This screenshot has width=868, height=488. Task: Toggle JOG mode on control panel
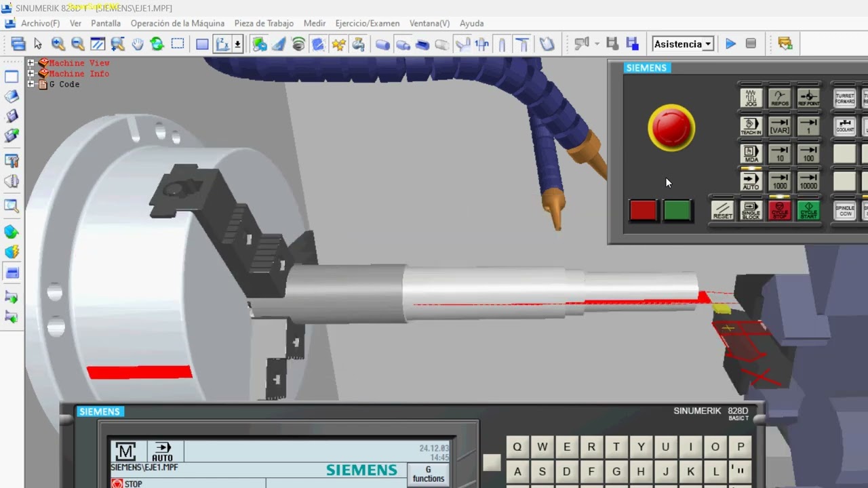751,98
